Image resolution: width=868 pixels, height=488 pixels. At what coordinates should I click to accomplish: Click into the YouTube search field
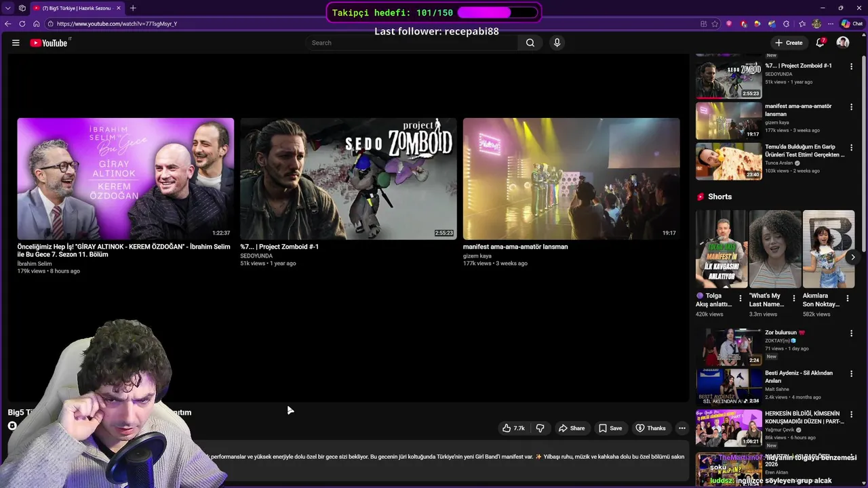pyautogui.click(x=411, y=43)
